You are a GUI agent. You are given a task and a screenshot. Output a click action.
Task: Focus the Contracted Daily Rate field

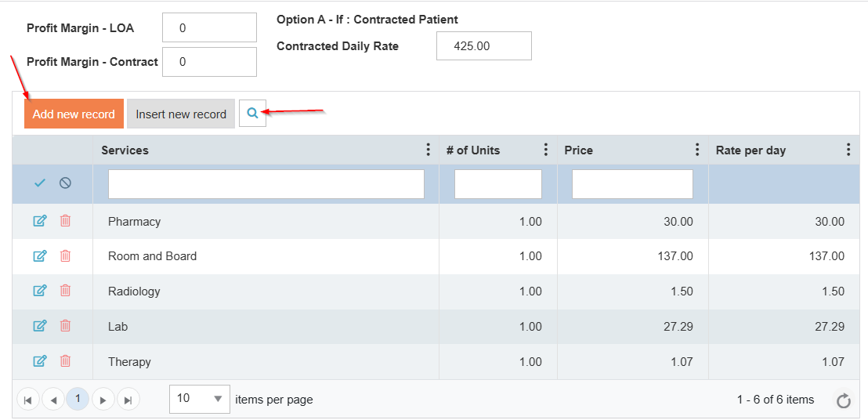click(x=484, y=46)
